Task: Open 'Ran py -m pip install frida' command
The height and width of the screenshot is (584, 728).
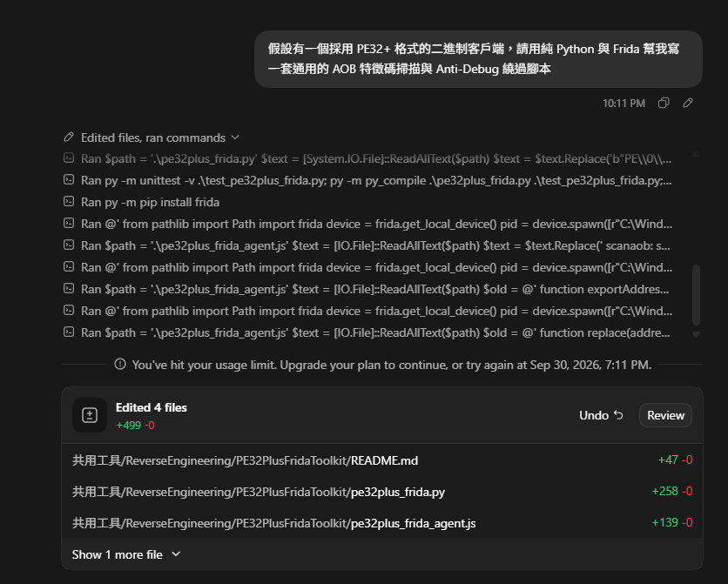Action: pyautogui.click(x=150, y=202)
